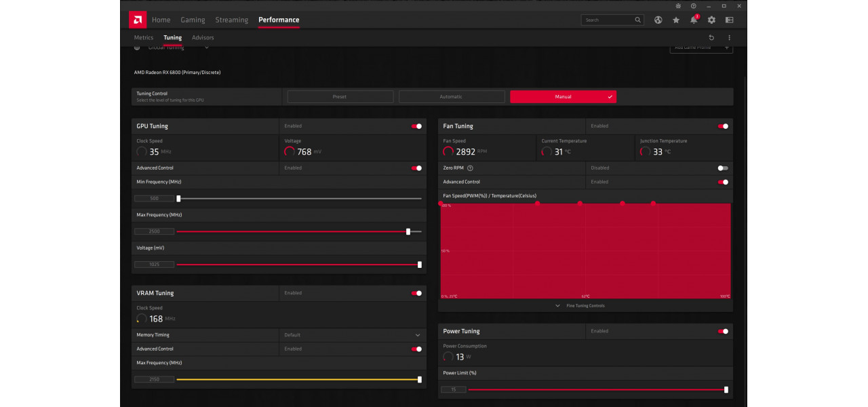The width and height of the screenshot is (868, 407).
Task: Click the Fan Speed RPM gauge icon
Action: point(448,152)
